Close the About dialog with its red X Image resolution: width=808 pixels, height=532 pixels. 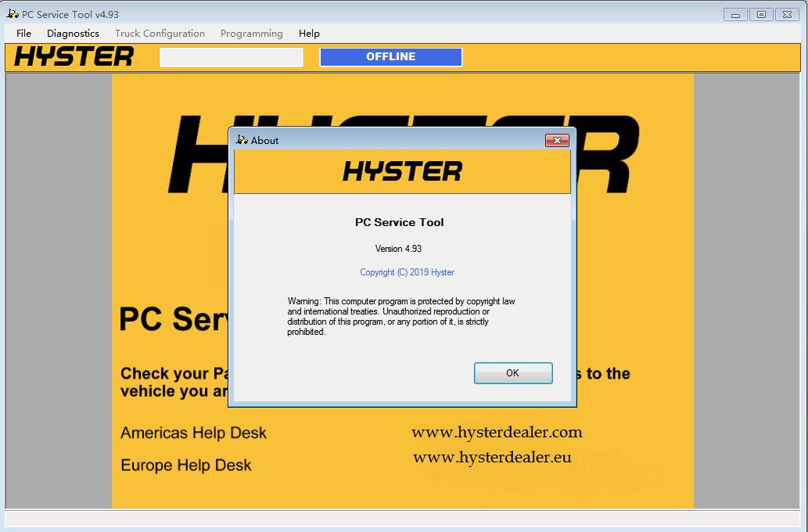(x=558, y=140)
